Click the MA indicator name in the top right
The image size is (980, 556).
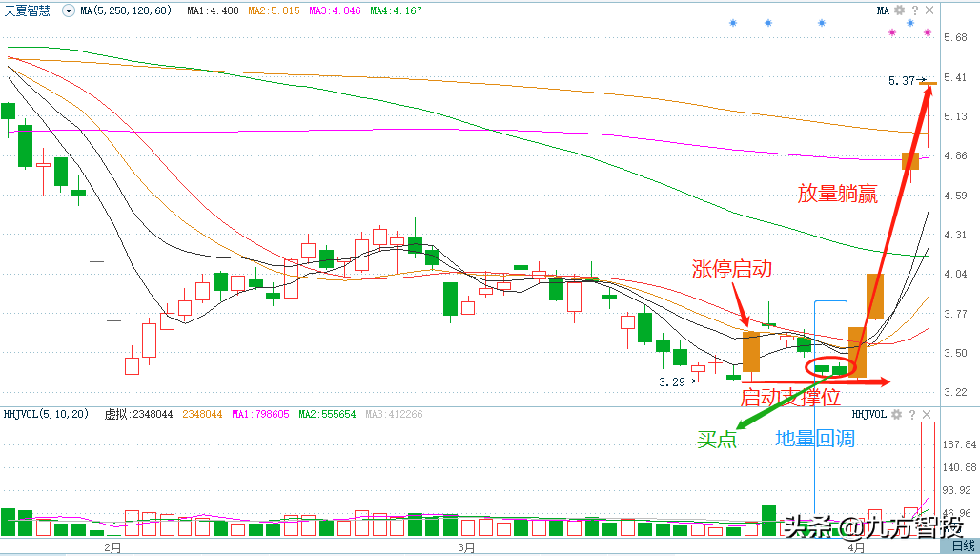(x=883, y=10)
